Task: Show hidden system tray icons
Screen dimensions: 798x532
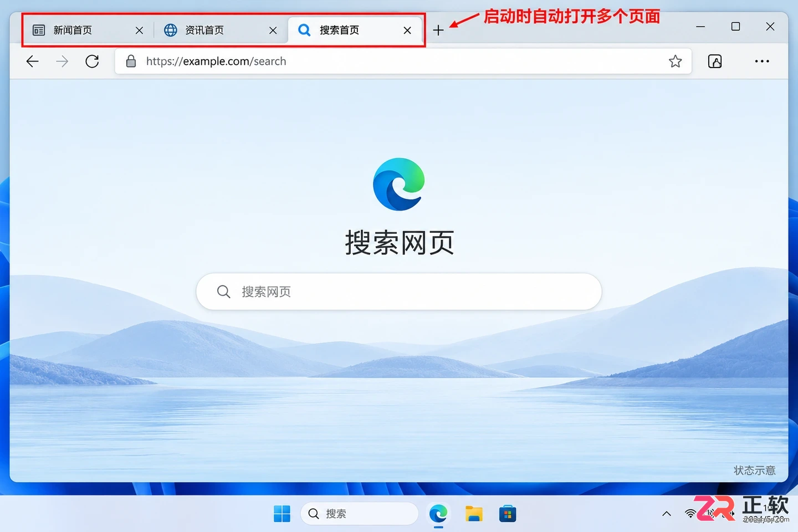Action: (x=667, y=514)
